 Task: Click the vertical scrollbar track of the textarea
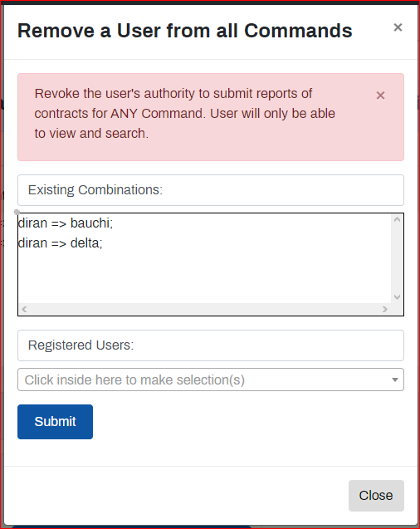pyautogui.click(x=397, y=258)
